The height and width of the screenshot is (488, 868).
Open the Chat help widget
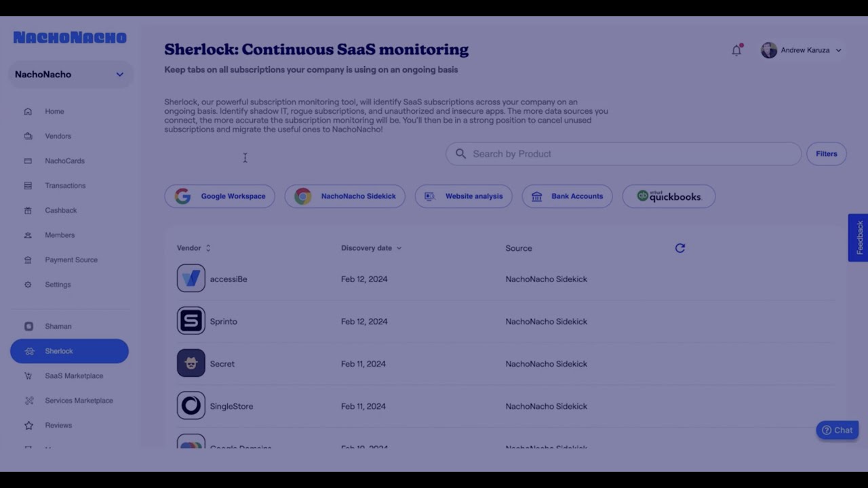click(x=837, y=430)
